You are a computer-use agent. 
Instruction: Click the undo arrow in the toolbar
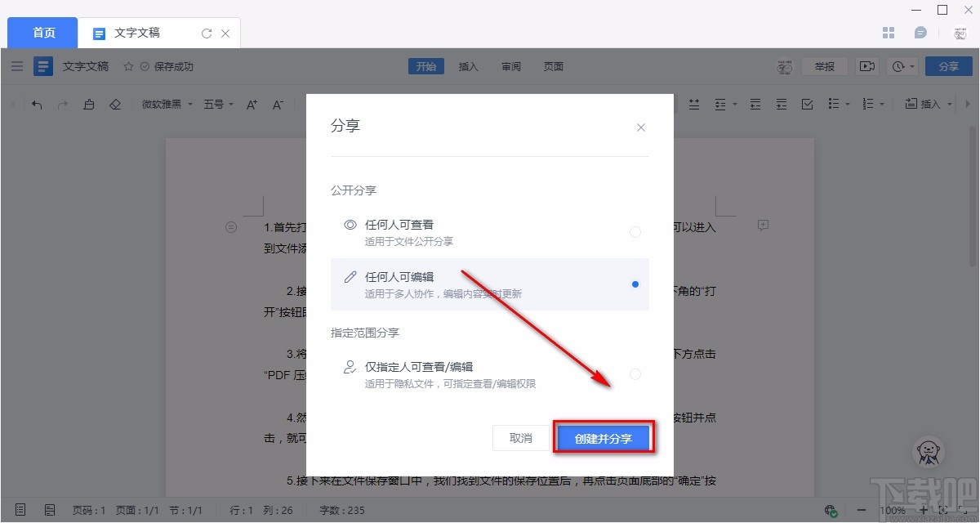pos(37,105)
